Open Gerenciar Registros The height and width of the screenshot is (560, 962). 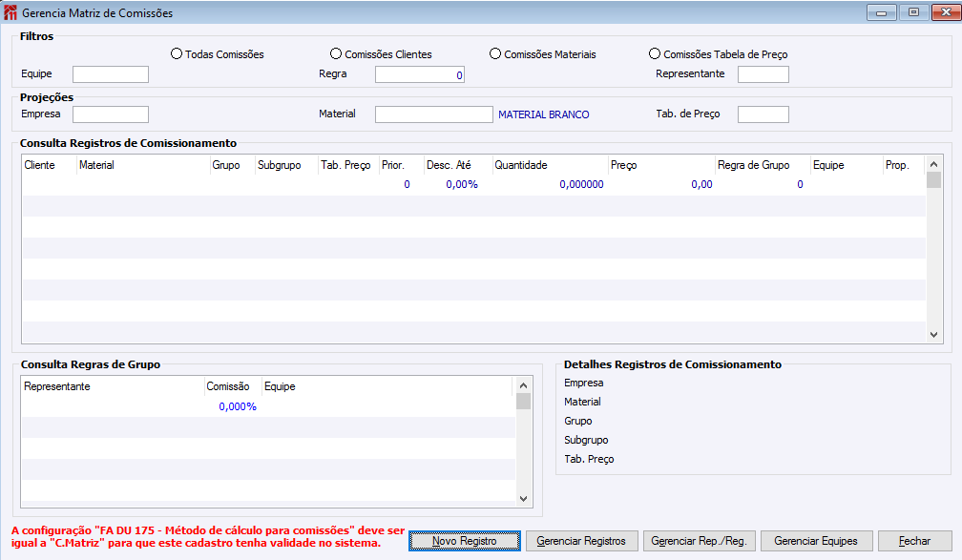[581, 541]
